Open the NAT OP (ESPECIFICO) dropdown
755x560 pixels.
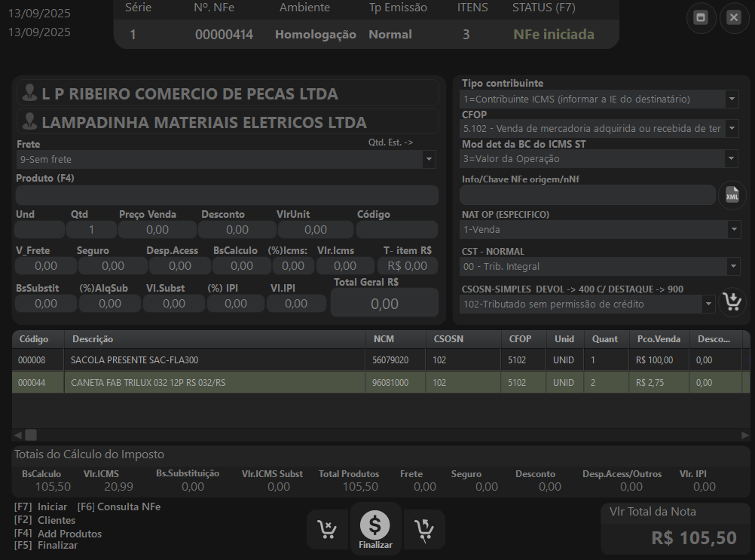(732, 230)
